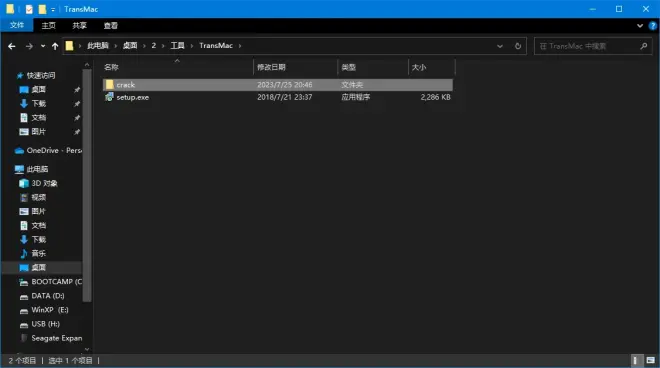The image size is (660, 368).
Task: Go up one folder level arrow
Action: point(55,46)
